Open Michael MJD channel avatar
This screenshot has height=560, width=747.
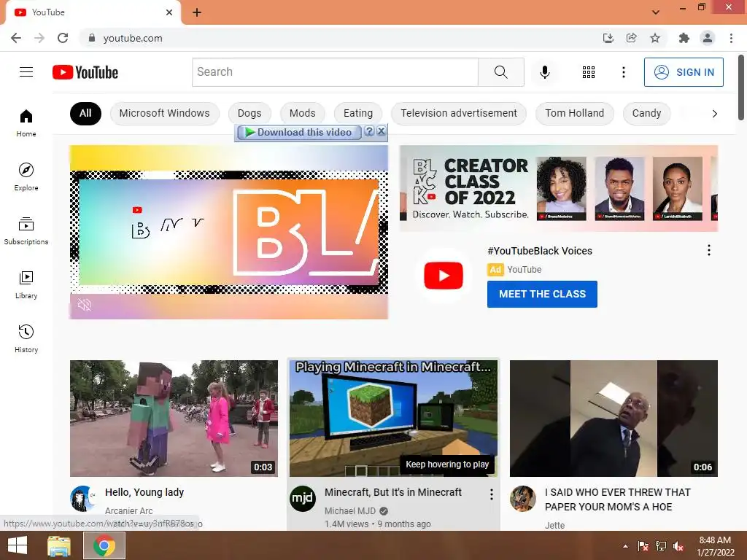(303, 499)
